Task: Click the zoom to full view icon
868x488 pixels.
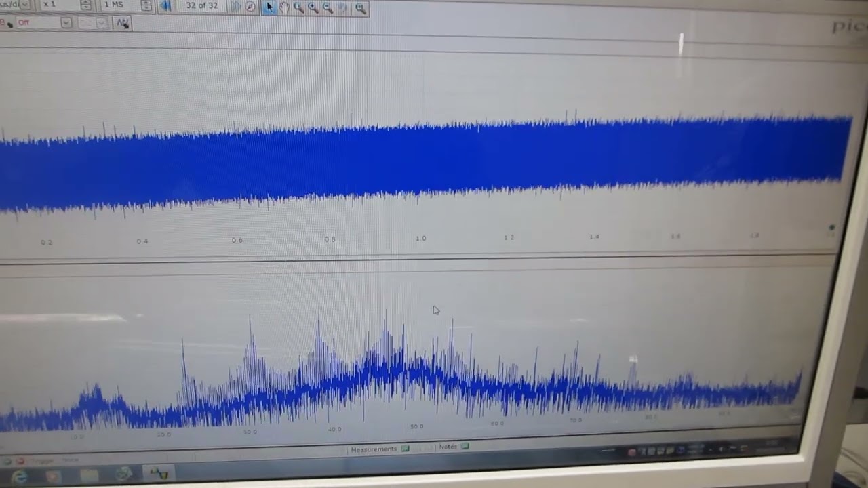Action: 360,8
